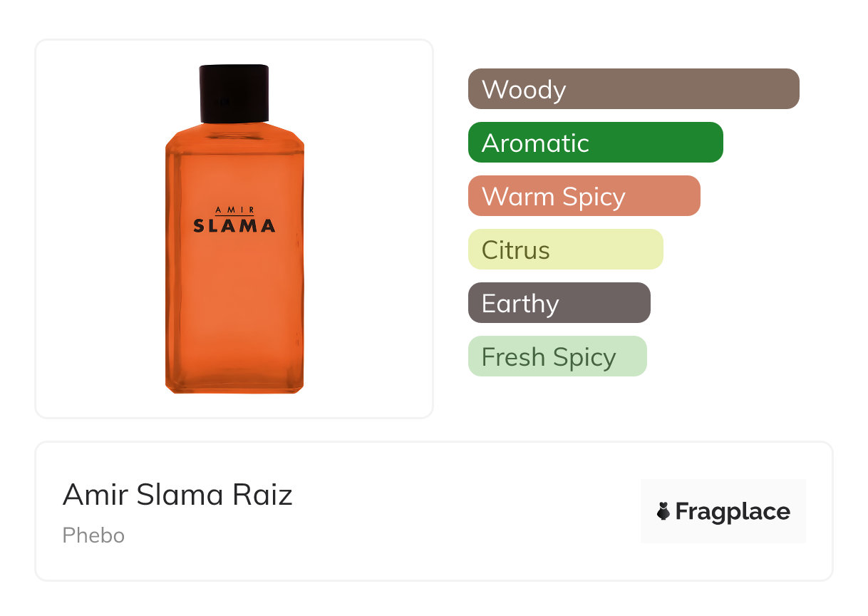Click the Fragplace wordmark text
Viewport: 868px width, 616px height.
pyautogui.click(x=732, y=511)
